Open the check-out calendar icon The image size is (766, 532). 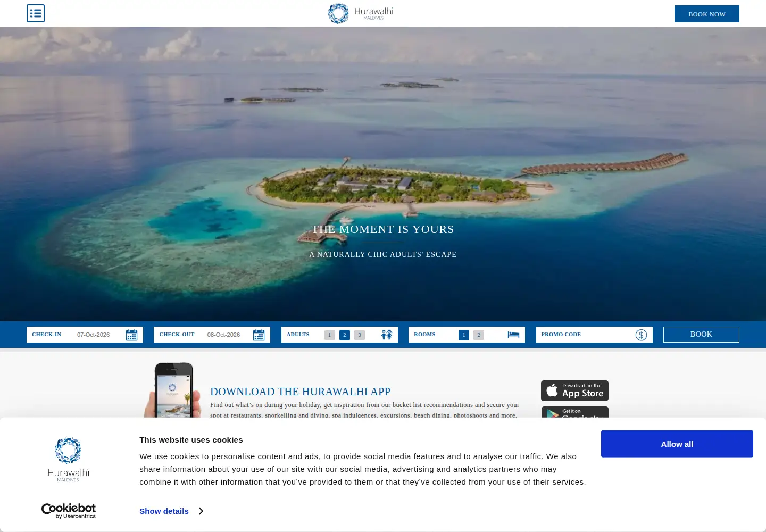[259, 335]
